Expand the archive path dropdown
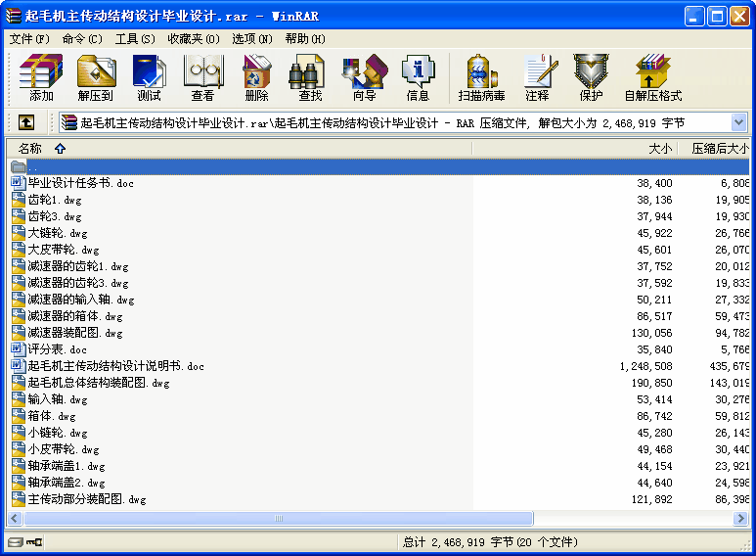 coord(739,122)
